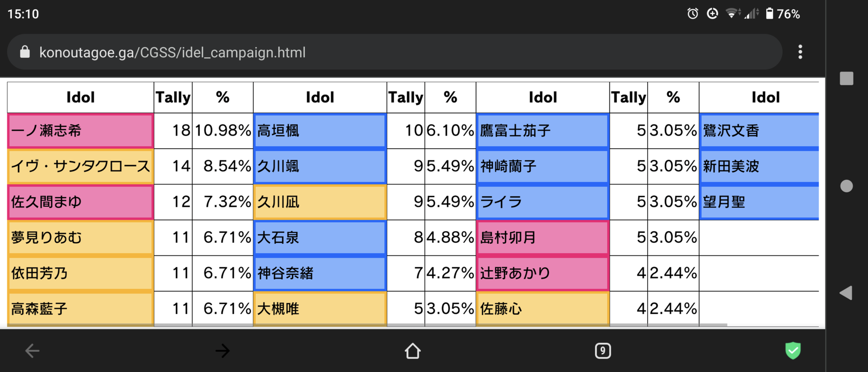The image size is (868, 372).
Task: Open the browser three-dot menu
Action: tap(800, 52)
